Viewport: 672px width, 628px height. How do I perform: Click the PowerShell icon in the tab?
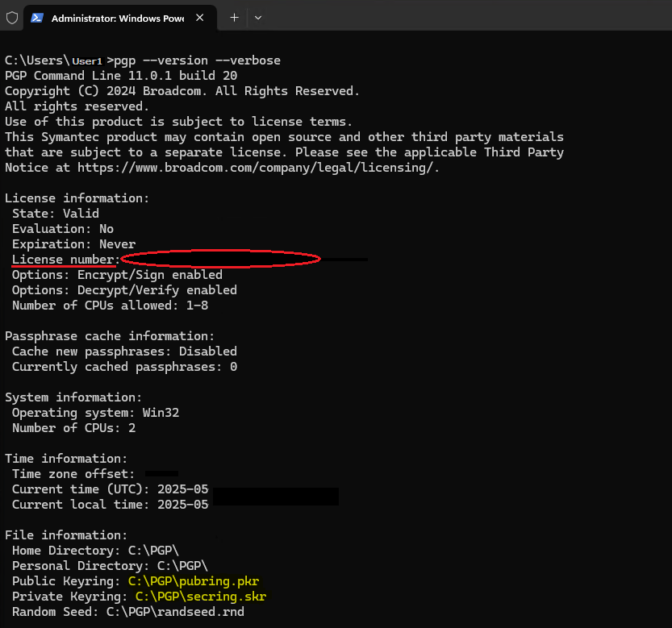[37, 18]
